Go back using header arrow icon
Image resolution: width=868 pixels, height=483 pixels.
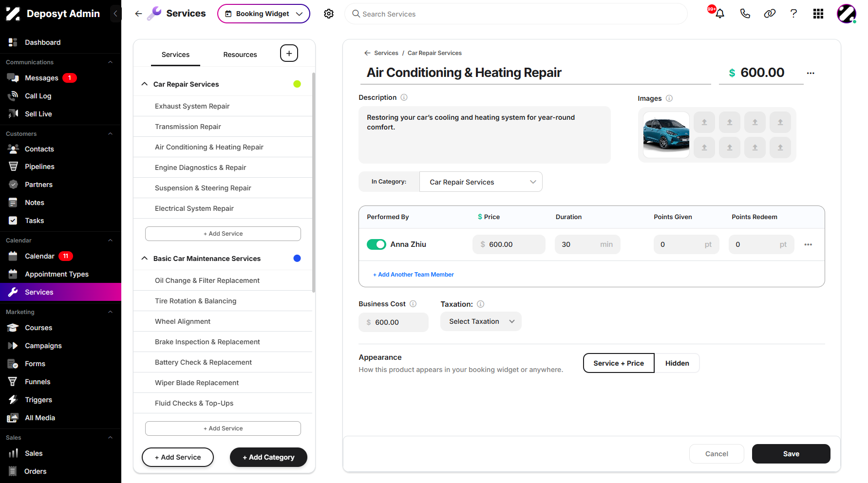[138, 14]
